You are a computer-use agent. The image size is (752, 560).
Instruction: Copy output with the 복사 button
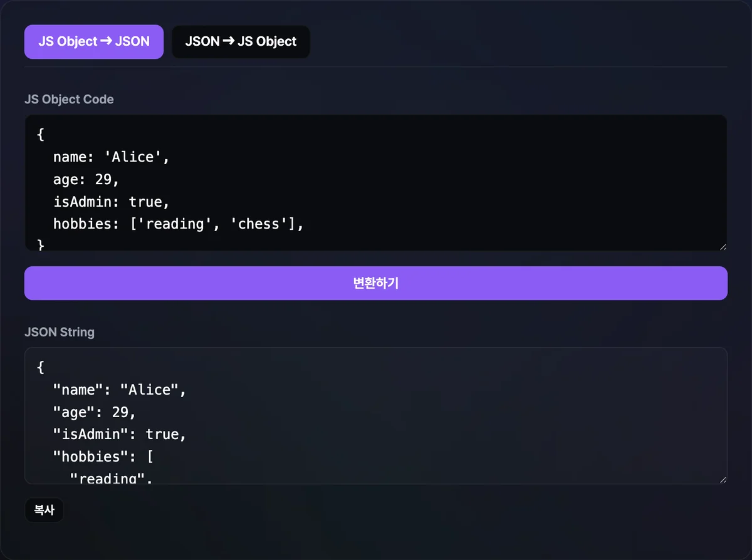click(44, 511)
